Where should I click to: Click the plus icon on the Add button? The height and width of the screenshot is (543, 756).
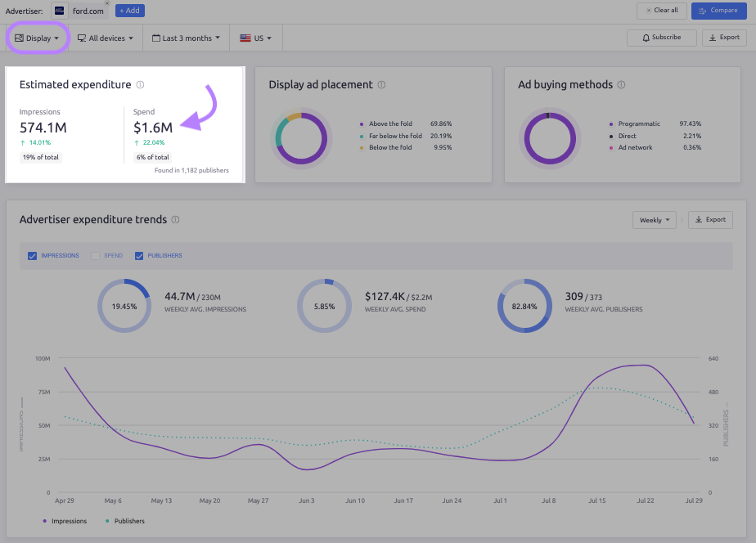point(120,10)
